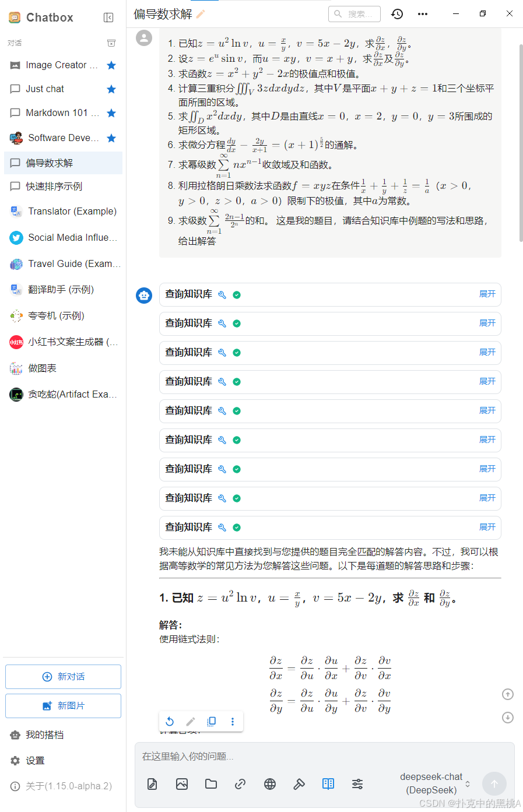This screenshot has width=523, height=812.
Task: Toggle the knowledge base book icon
Action: click(x=328, y=784)
